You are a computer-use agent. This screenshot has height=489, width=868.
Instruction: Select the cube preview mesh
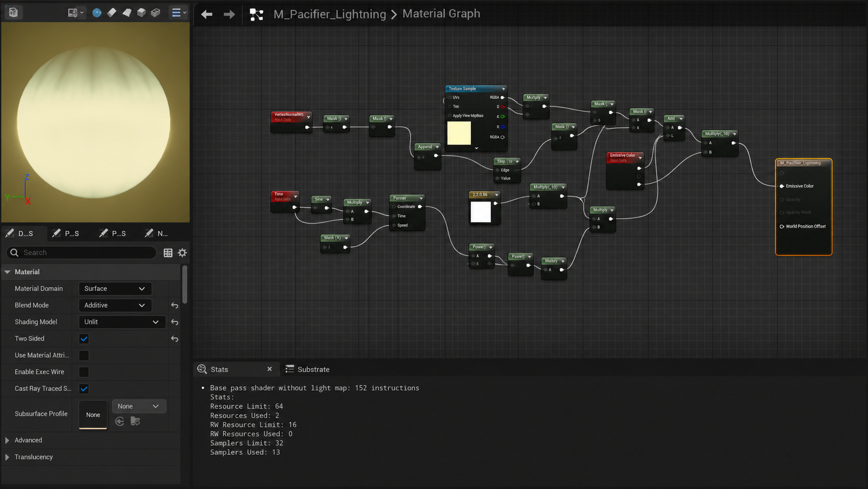[x=141, y=12]
